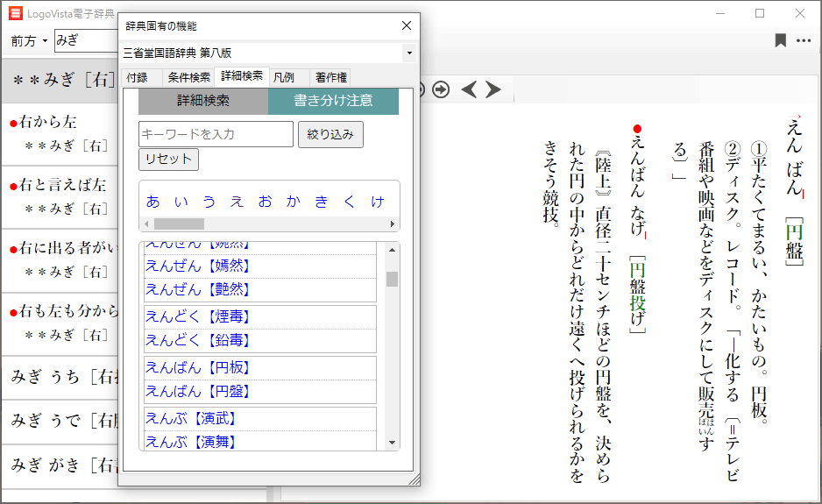Go to previous entry with left chevron

click(x=470, y=89)
